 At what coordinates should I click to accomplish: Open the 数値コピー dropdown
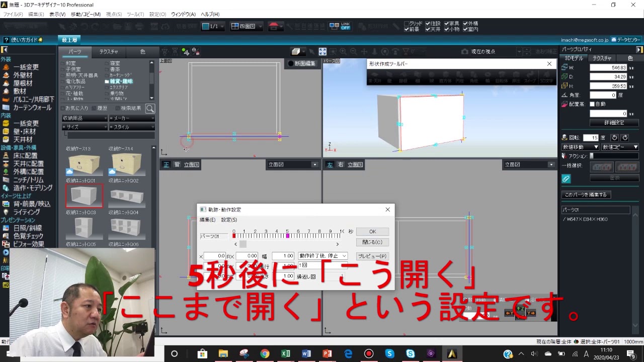click(x=620, y=147)
